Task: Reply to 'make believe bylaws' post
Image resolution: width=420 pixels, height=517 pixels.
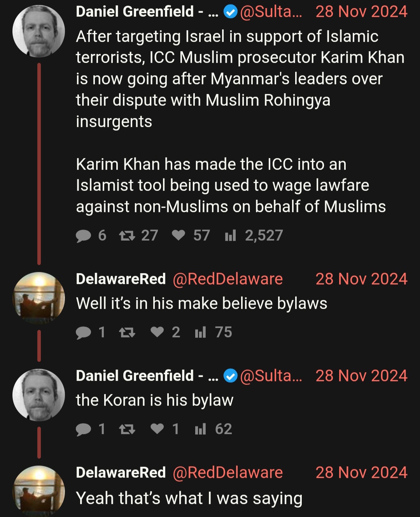Action: tap(90, 332)
